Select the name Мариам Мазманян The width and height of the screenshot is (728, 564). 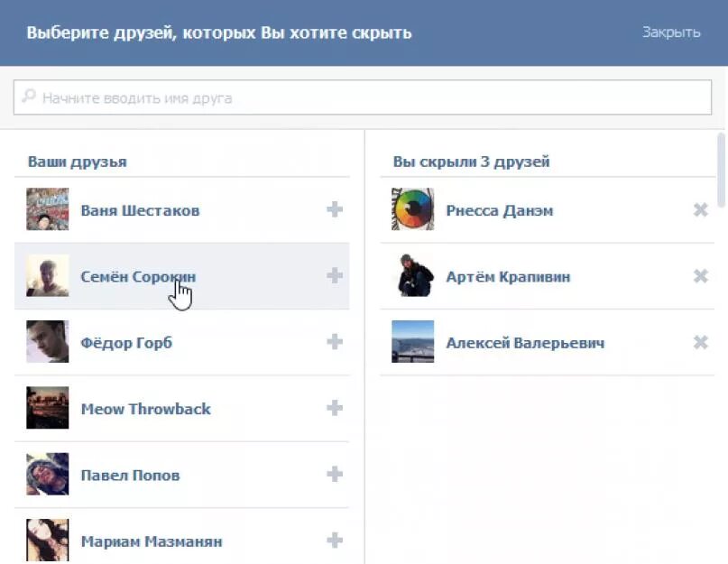[152, 541]
